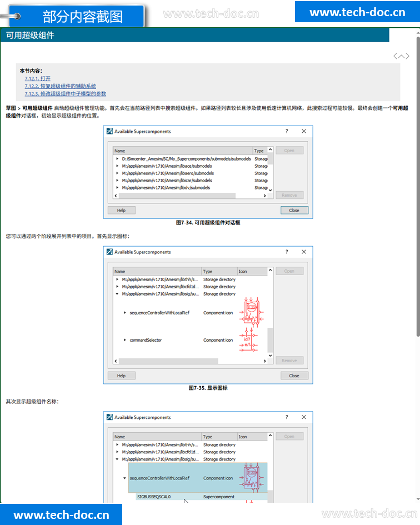Select the sequenceControllerWithLocalRef red component icon in second dialog
420x525 pixels.
tap(252, 312)
